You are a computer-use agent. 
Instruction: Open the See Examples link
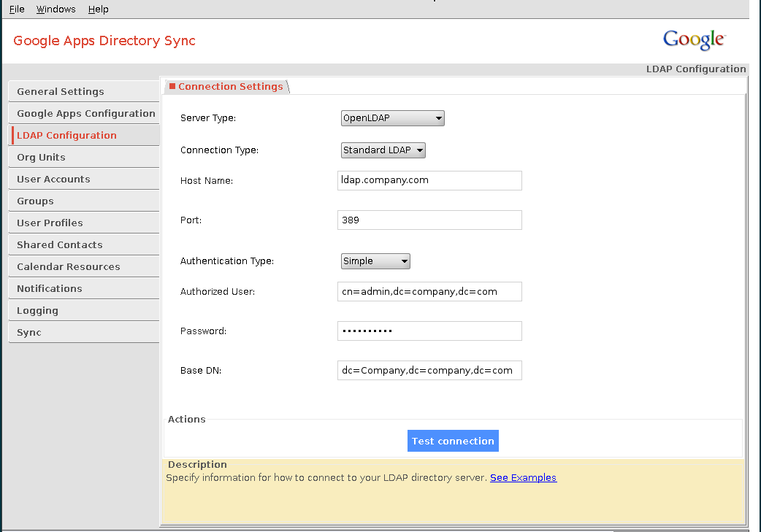point(523,477)
